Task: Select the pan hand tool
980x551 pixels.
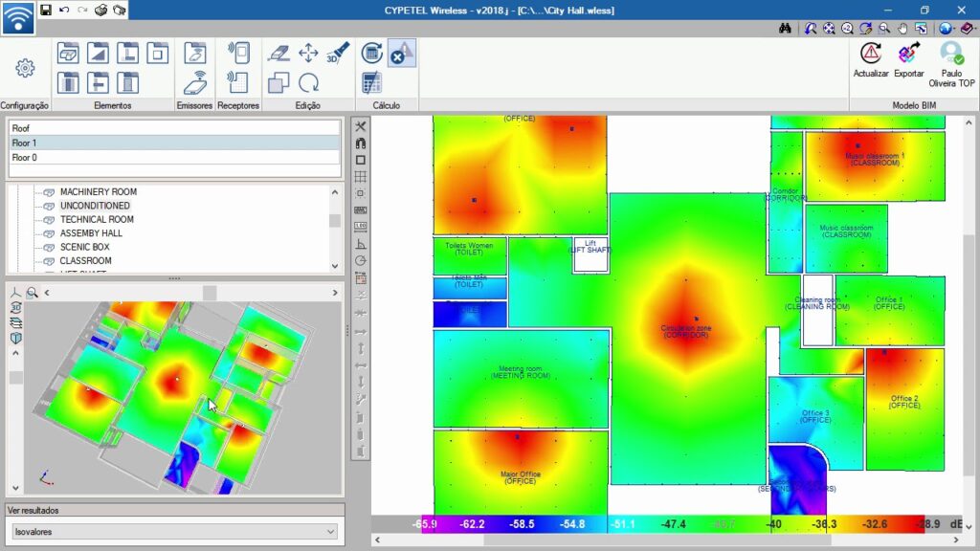Action: click(902, 29)
